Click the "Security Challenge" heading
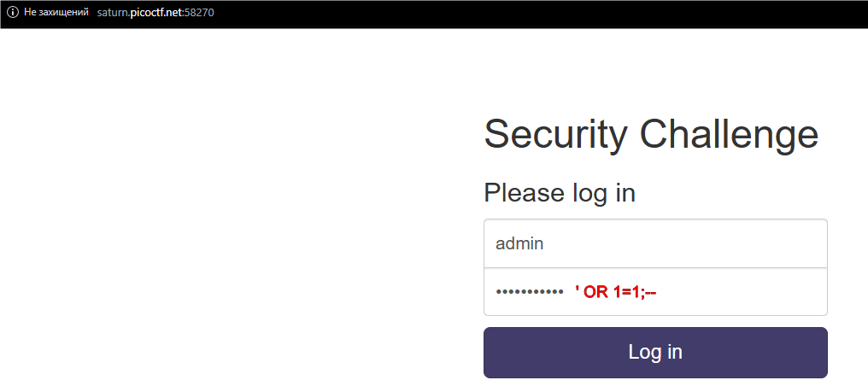868x386 pixels. [651, 134]
